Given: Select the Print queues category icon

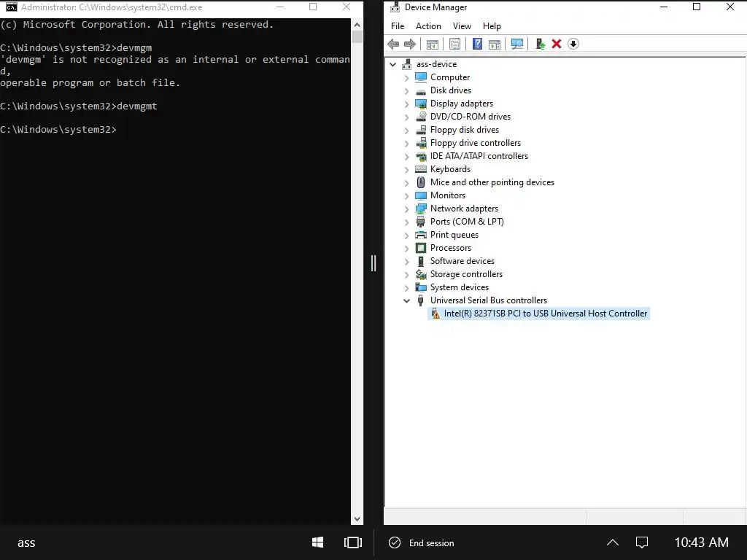Looking at the screenshot, I should (421, 235).
